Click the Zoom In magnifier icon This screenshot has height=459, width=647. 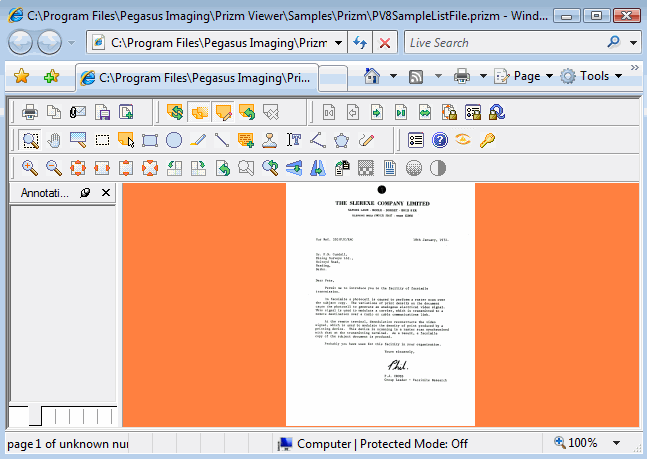coord(30,168)
